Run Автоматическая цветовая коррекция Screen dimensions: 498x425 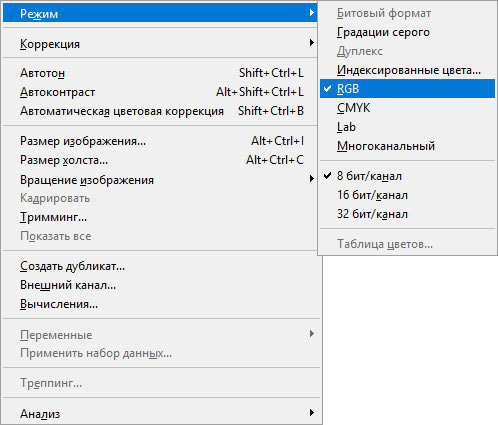[160, 111]
